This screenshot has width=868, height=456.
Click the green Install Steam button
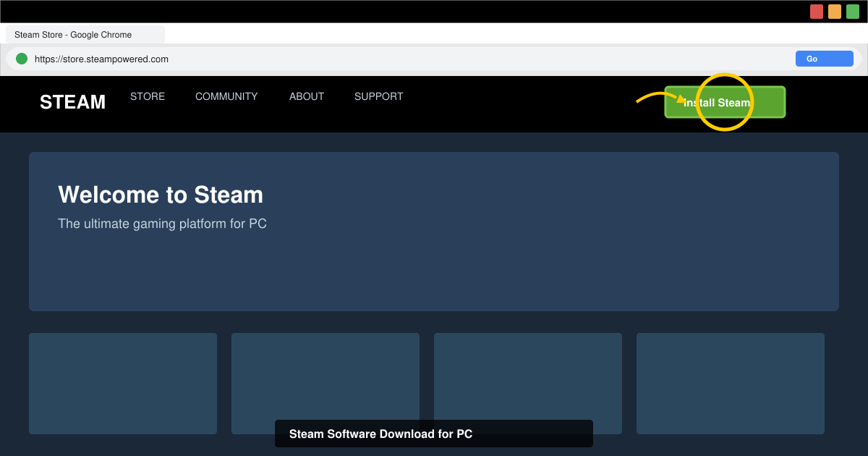(725, 102)
